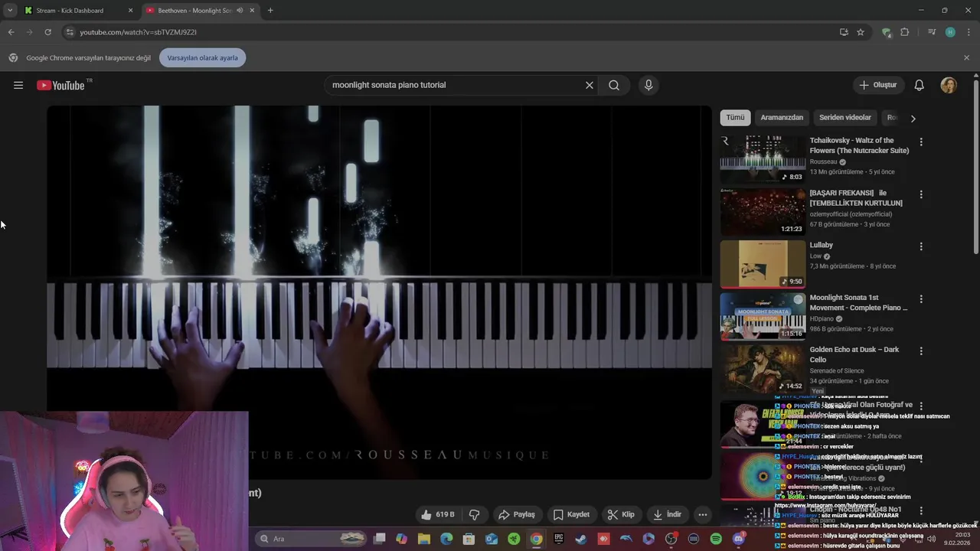Reload the page in Chrome

(x=47, y=32)
